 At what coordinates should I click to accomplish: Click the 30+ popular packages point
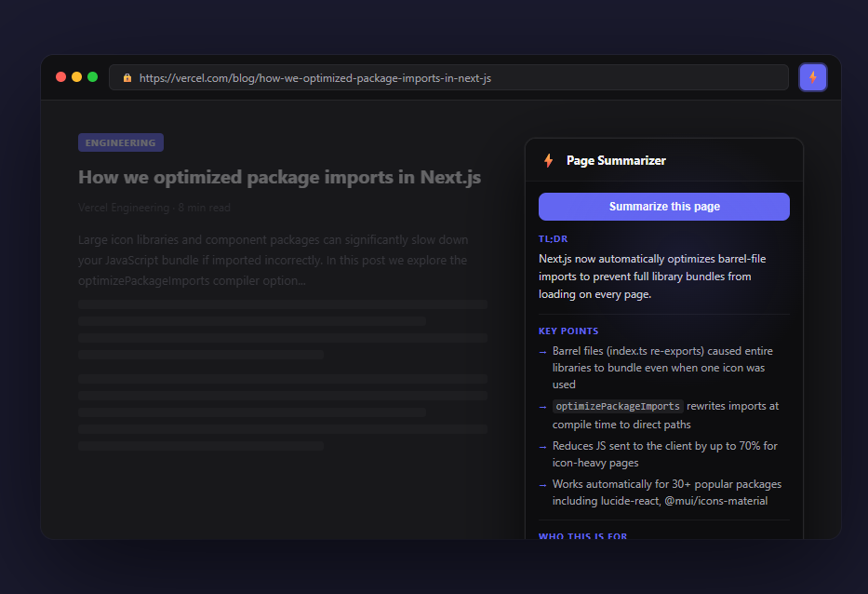click(667, 492)
